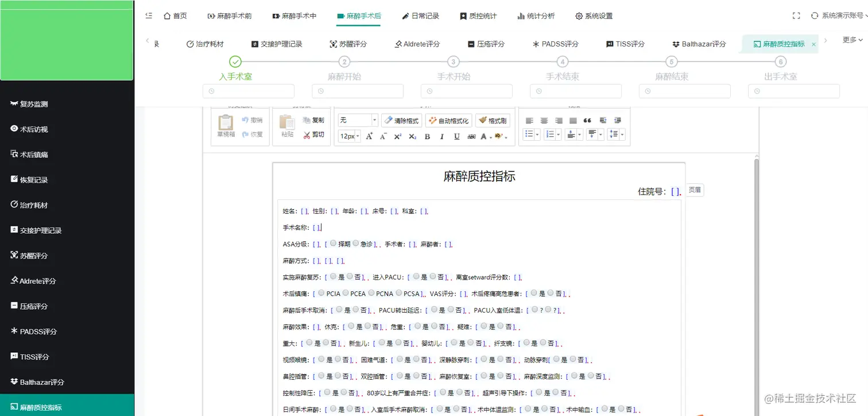
Task: Increase font size with the A+ icon
Action: (369, 136)
